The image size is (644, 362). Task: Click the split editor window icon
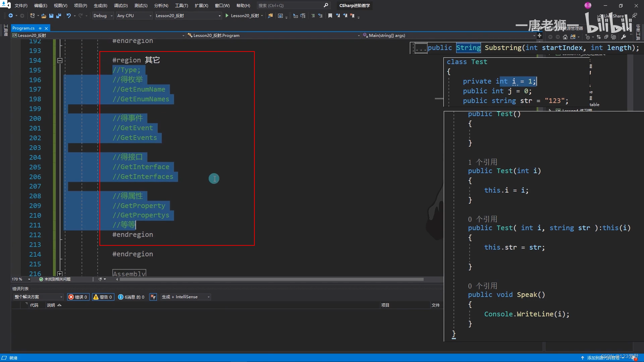(x=539, y=35)
